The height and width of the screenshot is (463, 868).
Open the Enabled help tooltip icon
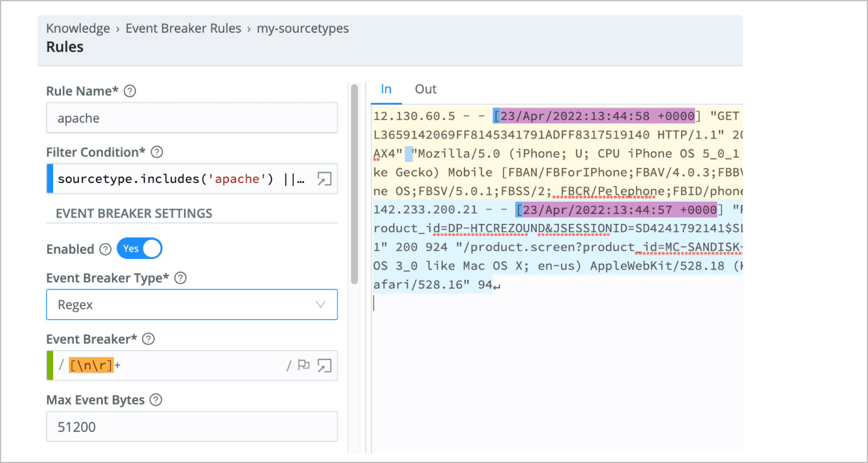105,248
